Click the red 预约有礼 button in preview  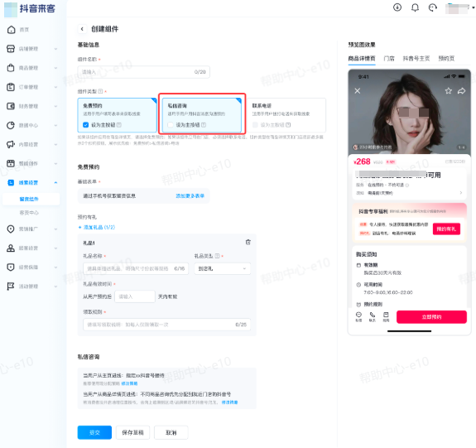point(446,229)
